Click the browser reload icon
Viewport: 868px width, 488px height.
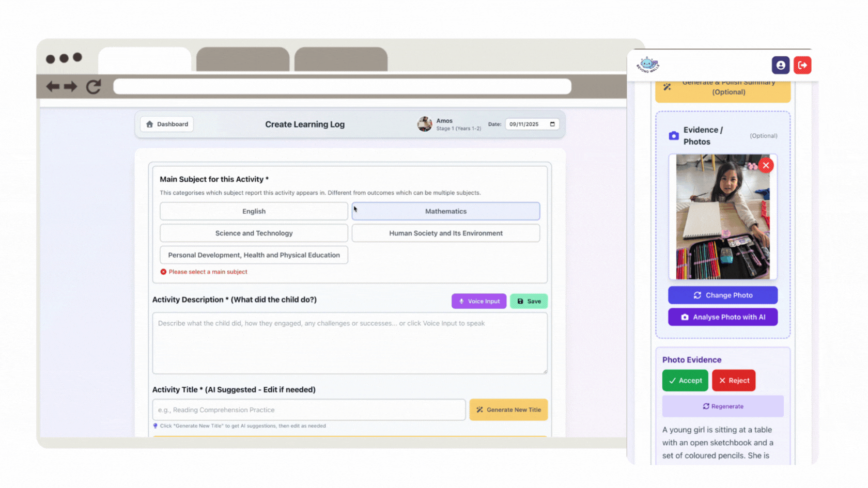(x=94, y=86)
